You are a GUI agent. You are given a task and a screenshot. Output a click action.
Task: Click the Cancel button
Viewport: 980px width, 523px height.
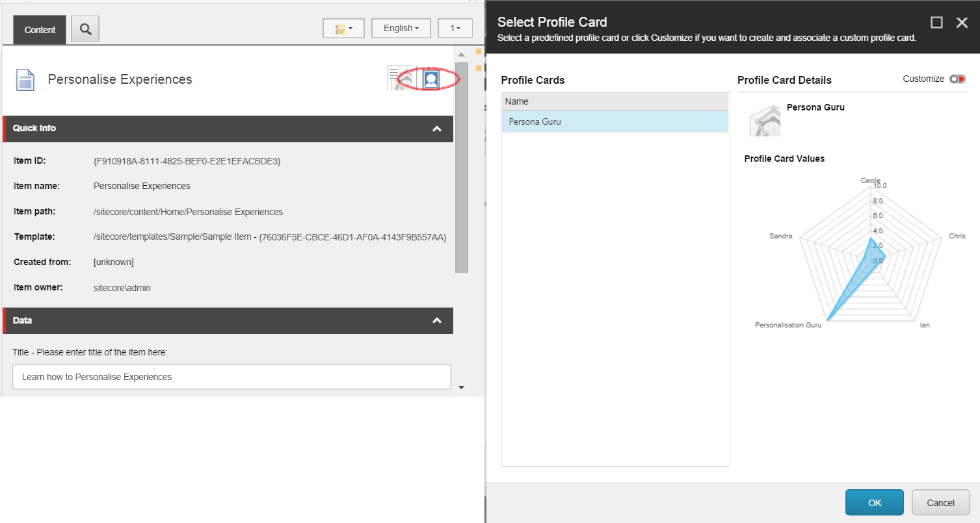pos(940,502)
